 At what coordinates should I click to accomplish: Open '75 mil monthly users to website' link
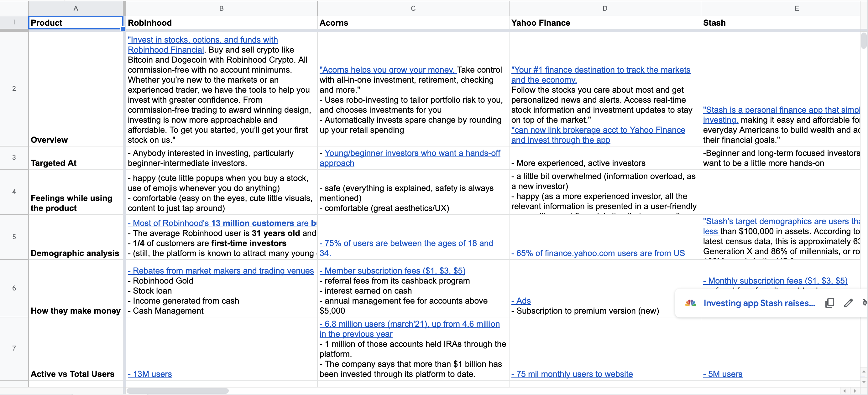(572, 374)
